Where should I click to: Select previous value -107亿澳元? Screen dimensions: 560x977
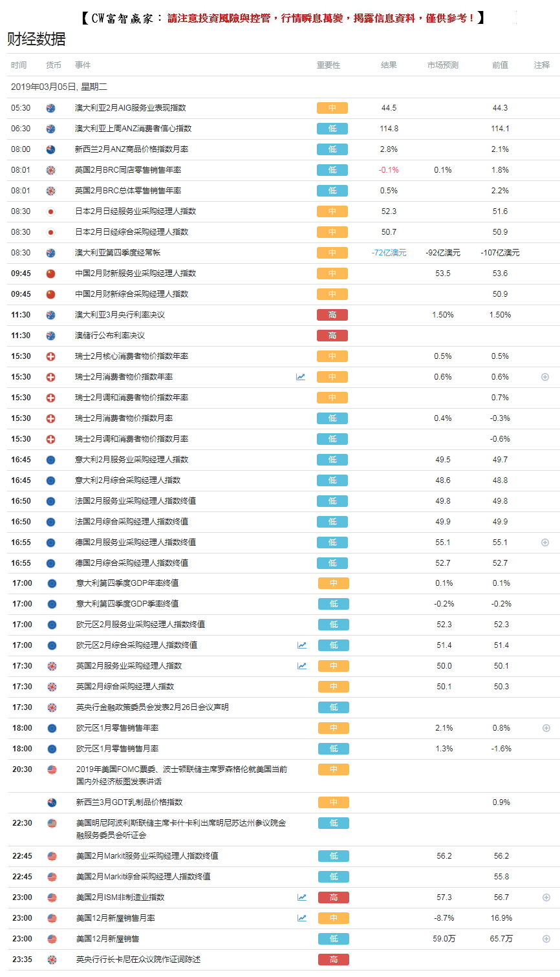pyautogui.click(x=500, y=253)
